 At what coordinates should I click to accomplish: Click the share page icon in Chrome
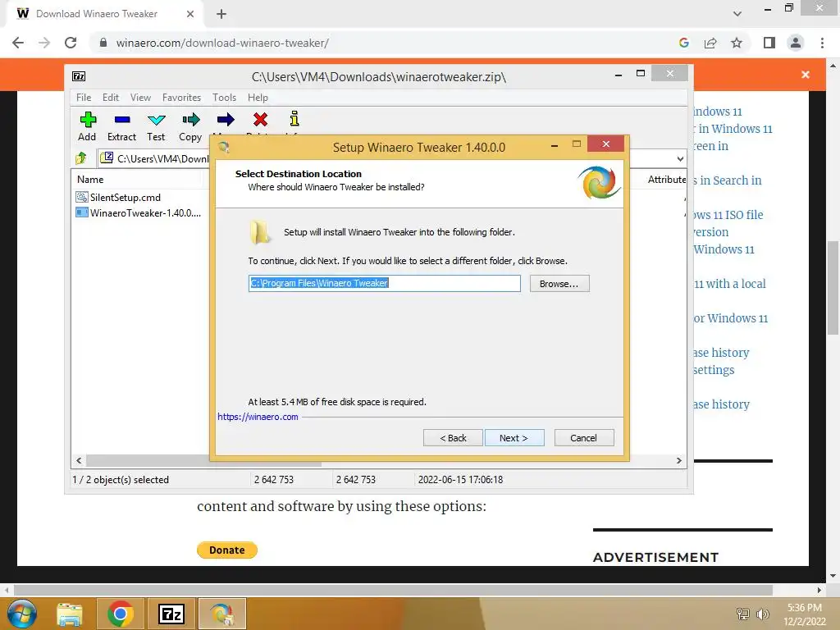coord(710,43)
